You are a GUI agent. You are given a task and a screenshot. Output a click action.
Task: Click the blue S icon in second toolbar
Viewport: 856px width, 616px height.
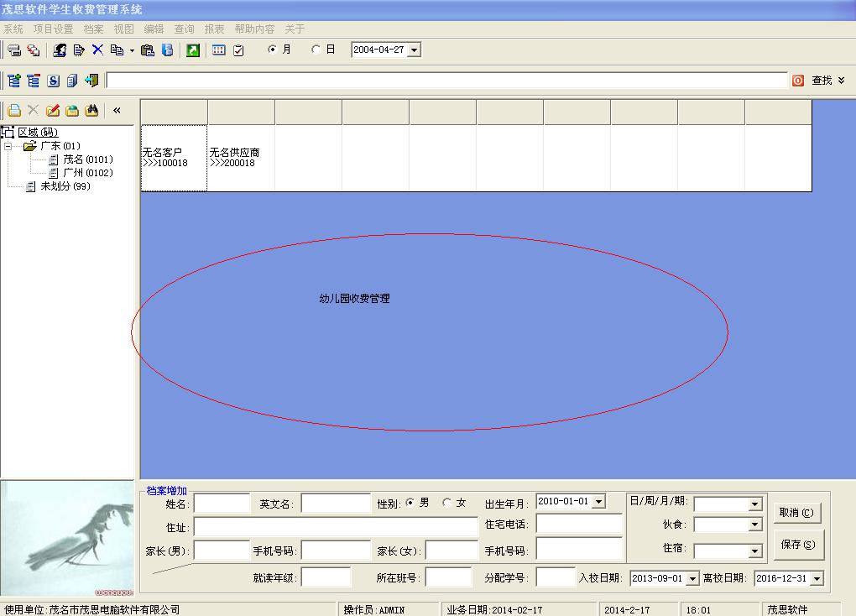pyautogui.click(x=53, y=81)
